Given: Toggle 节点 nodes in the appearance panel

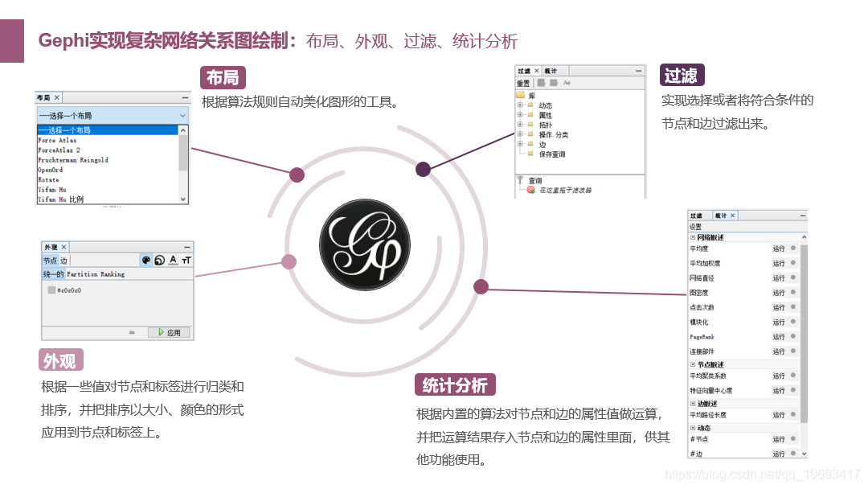Looking at the screenshot, I should click(x=50, y=261).
